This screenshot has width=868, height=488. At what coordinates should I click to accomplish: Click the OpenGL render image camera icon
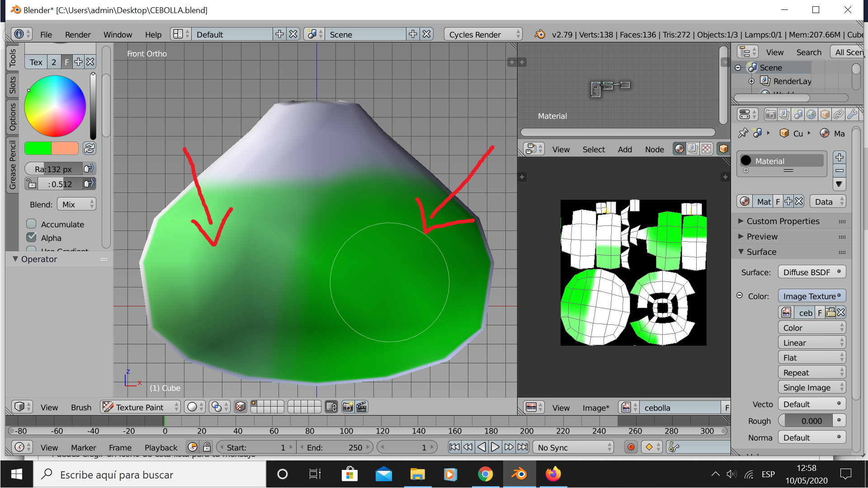(347, 407)
